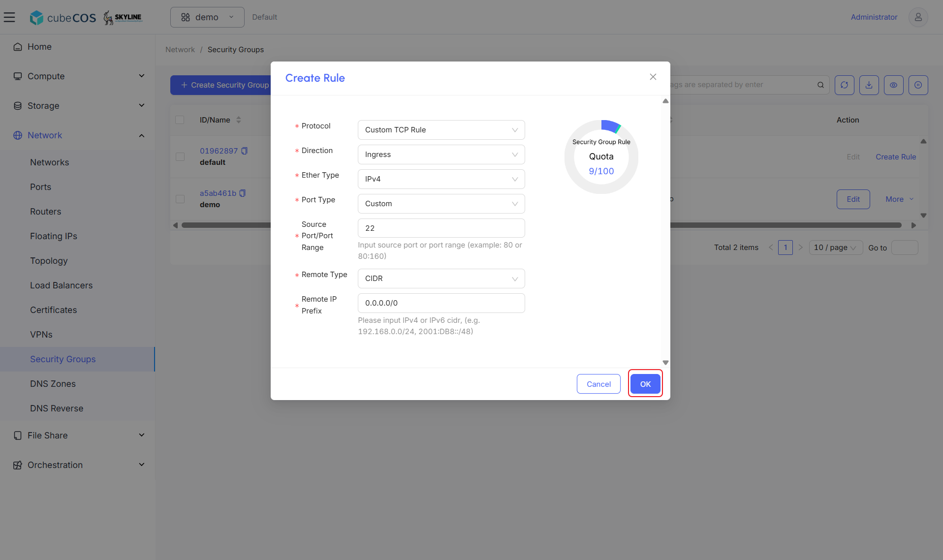Open Floating IPs in sidebar
The height and width of the screenshot is (560, 943).
[54, 236]
